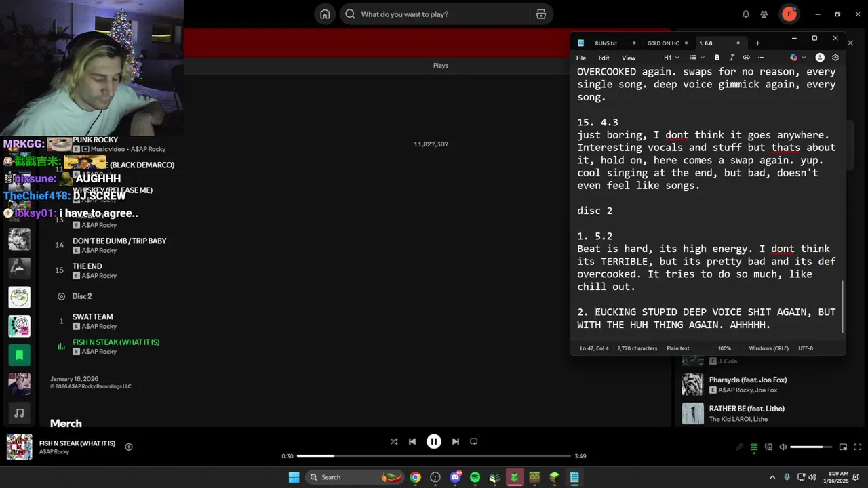Seek within the song progress bar

point(434,456)
